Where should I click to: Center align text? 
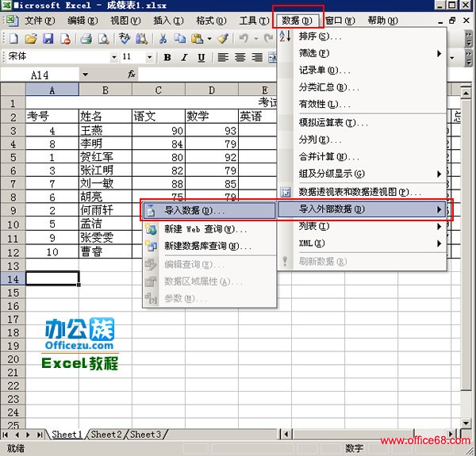tap(240, 57)
